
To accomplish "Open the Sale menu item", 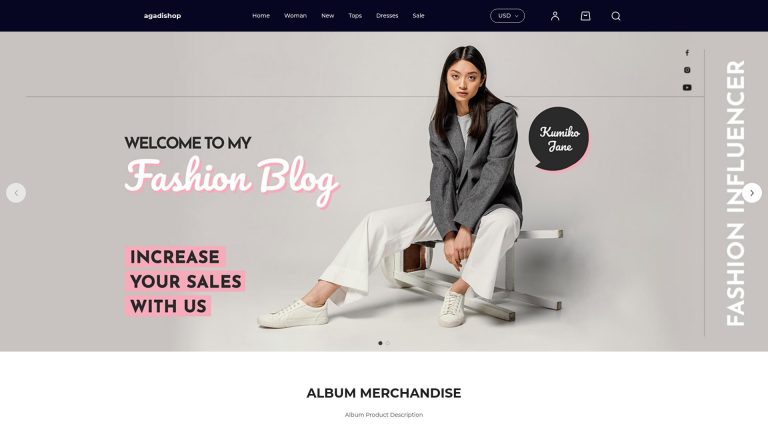I will (418, 16).
